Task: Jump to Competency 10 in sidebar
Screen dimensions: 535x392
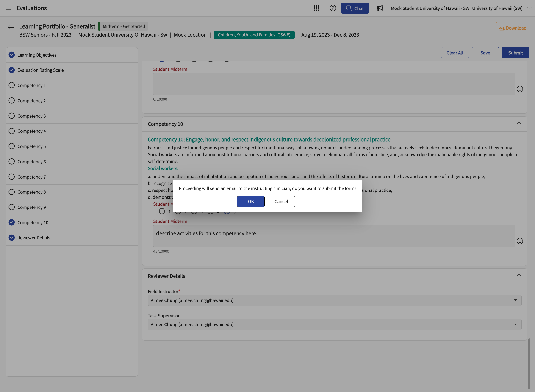Action: [72, 222]
